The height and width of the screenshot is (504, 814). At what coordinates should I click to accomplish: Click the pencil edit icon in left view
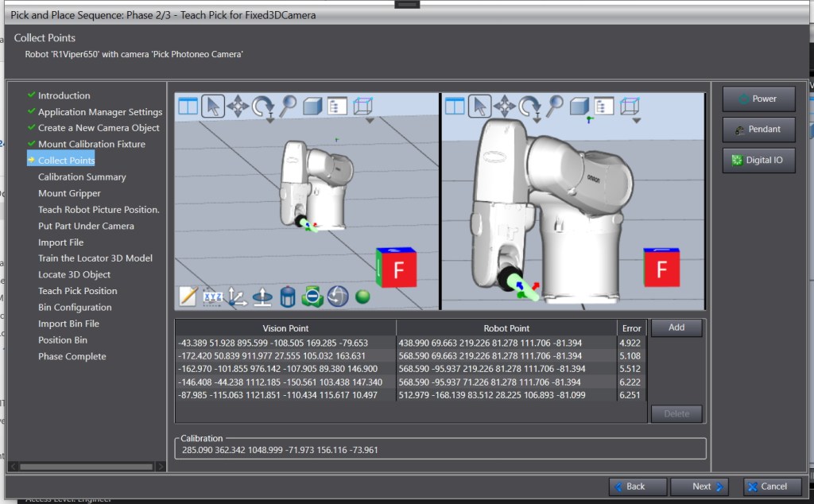click(188, 297)
